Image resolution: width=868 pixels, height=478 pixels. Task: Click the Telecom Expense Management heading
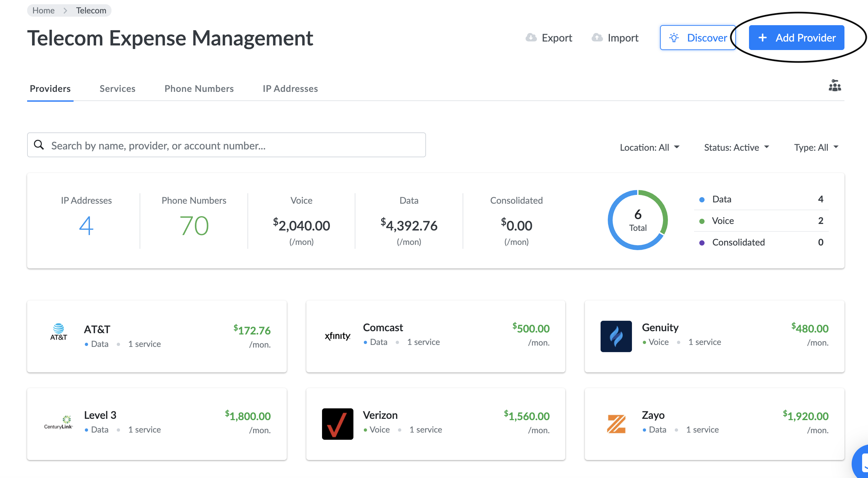[170, 38]
